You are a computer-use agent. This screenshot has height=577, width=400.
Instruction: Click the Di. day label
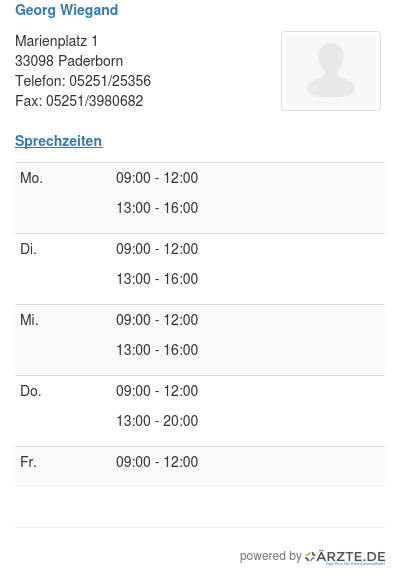pos(28,249)
